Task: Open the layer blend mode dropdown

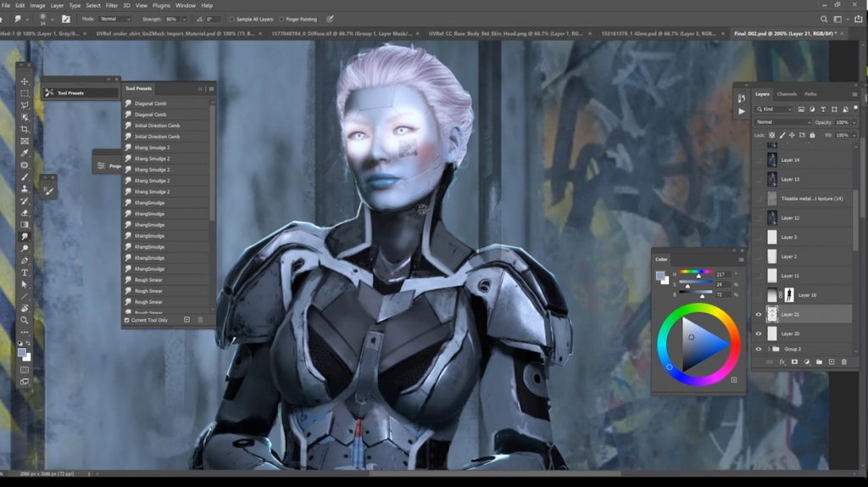Action: [783, 122]
